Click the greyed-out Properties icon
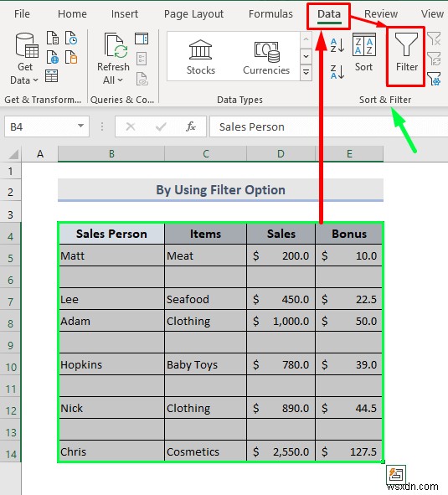Screen dimensions: 448x495 point(142,59)
